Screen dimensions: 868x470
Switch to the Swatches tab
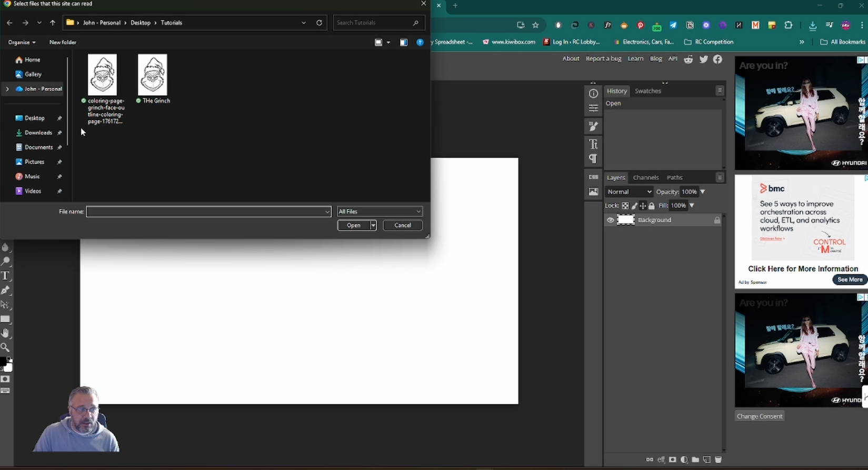pos(647,91)
